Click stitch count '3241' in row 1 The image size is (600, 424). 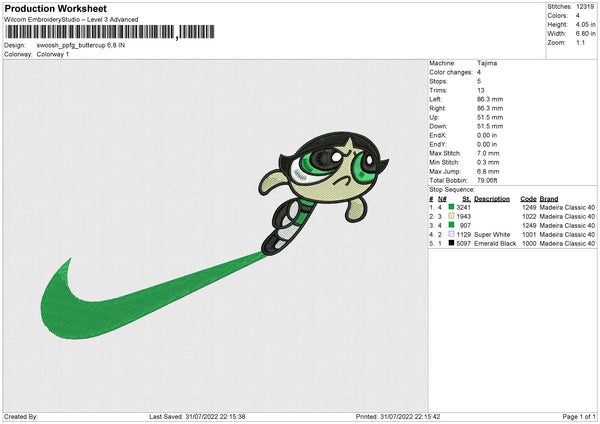point(463,207)
